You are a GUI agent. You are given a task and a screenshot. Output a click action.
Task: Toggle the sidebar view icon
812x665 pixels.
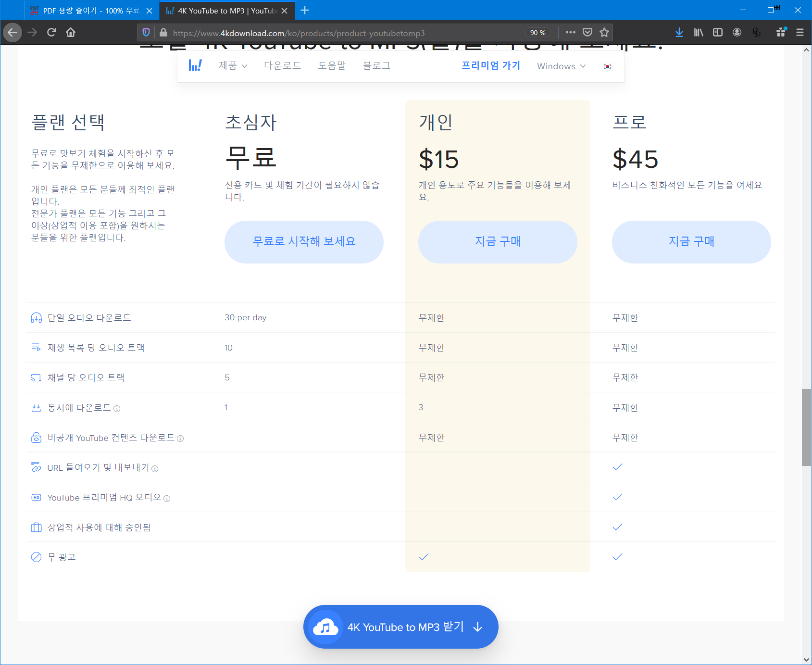point(718,32)
